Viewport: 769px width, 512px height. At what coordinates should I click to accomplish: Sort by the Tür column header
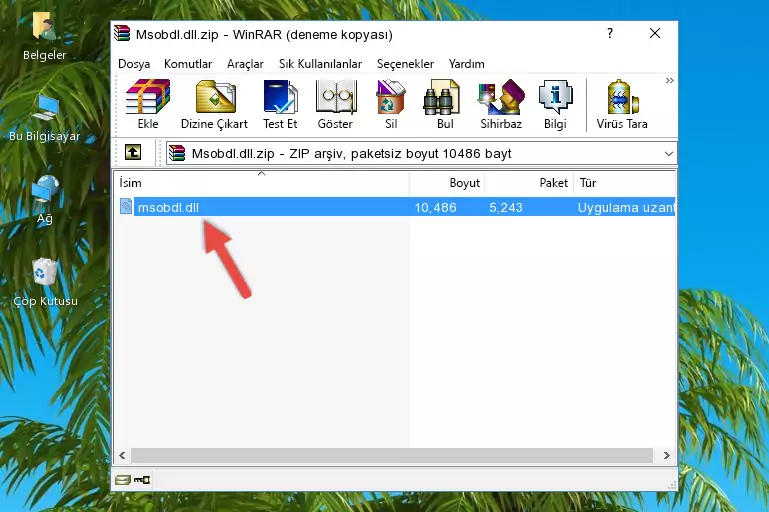624,183
